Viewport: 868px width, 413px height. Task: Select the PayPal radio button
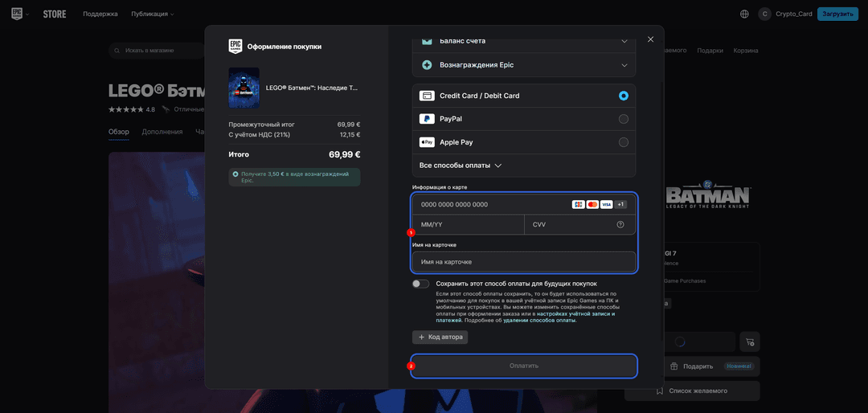pyautogui.click(x=624, y=119)
